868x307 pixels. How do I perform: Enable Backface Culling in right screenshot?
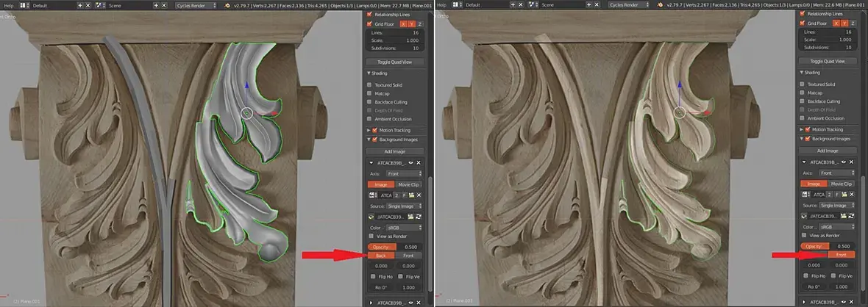pos(803,101)
